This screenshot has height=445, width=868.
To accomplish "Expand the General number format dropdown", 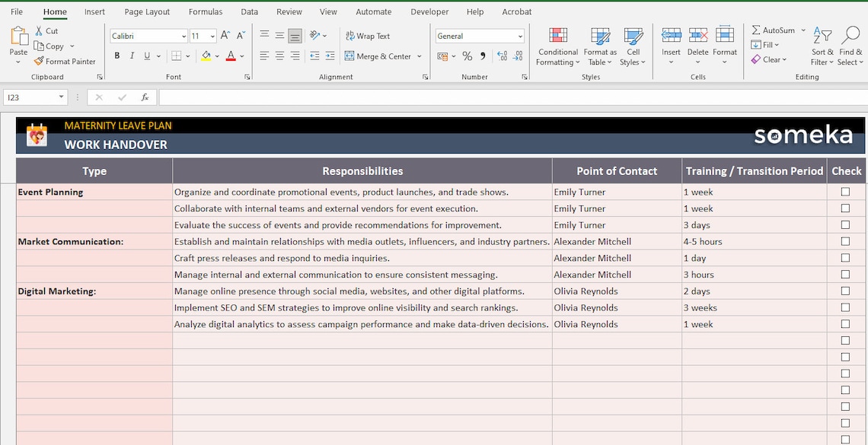I will (520, 36).
